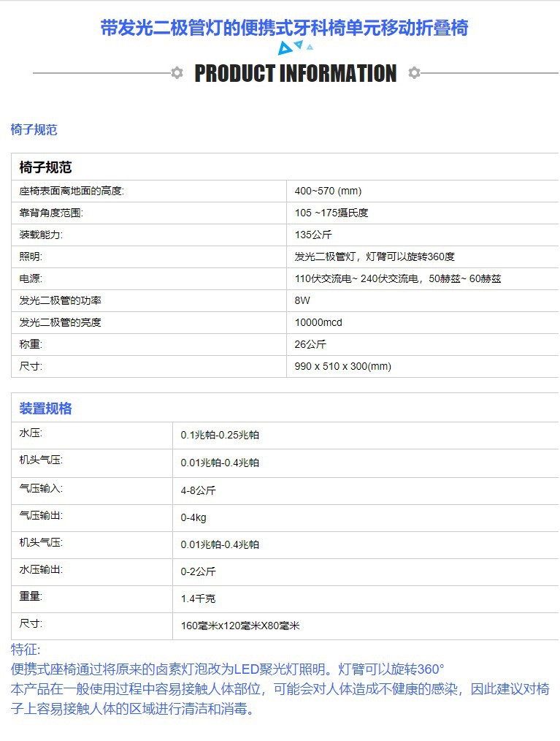This screenshot has width=560, height=741.
Task: Click the value 0-2公斤
Action: point(198,571)
